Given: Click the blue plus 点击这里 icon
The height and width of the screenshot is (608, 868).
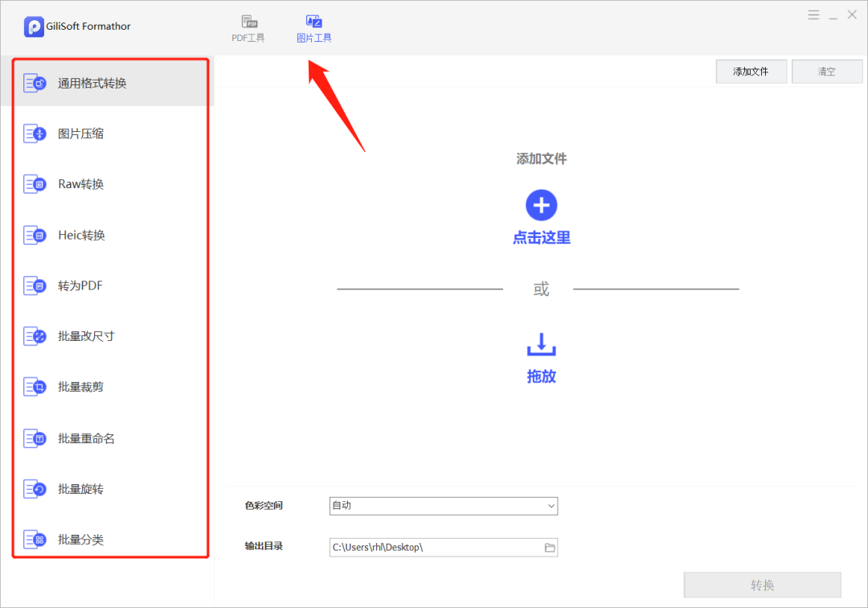Looking at the screenshot, I should (541, 205).
